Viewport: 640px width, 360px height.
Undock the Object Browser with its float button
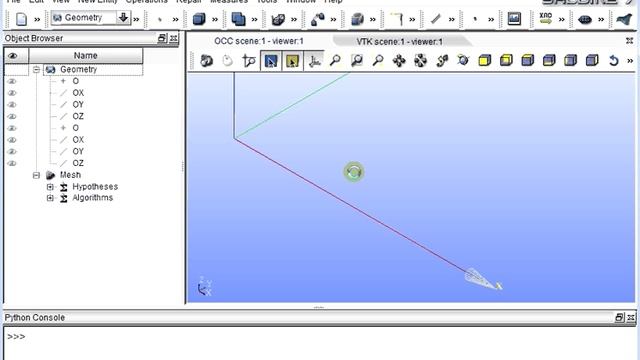[x=162, y=38]
